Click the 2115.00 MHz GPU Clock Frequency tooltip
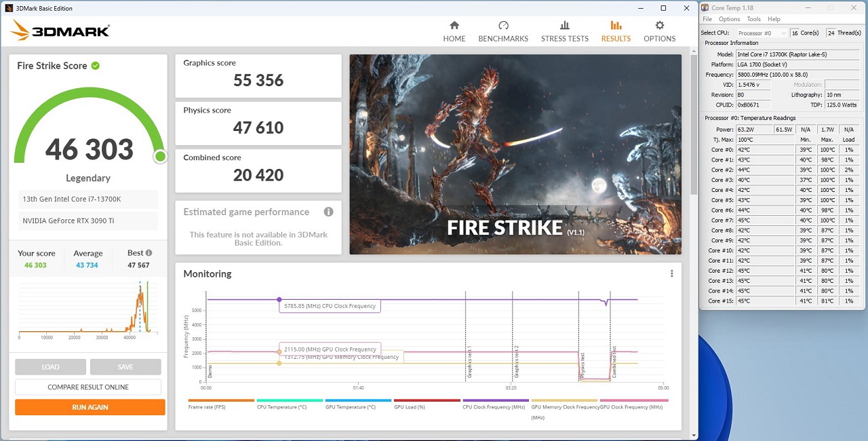The height and width of the screenshot is (441, 868). 330,349
